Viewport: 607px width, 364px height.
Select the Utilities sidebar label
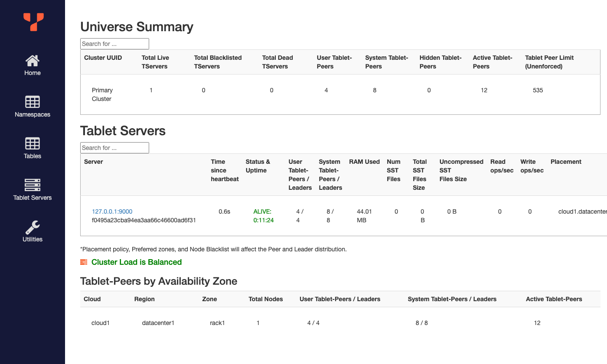(33, 239)
